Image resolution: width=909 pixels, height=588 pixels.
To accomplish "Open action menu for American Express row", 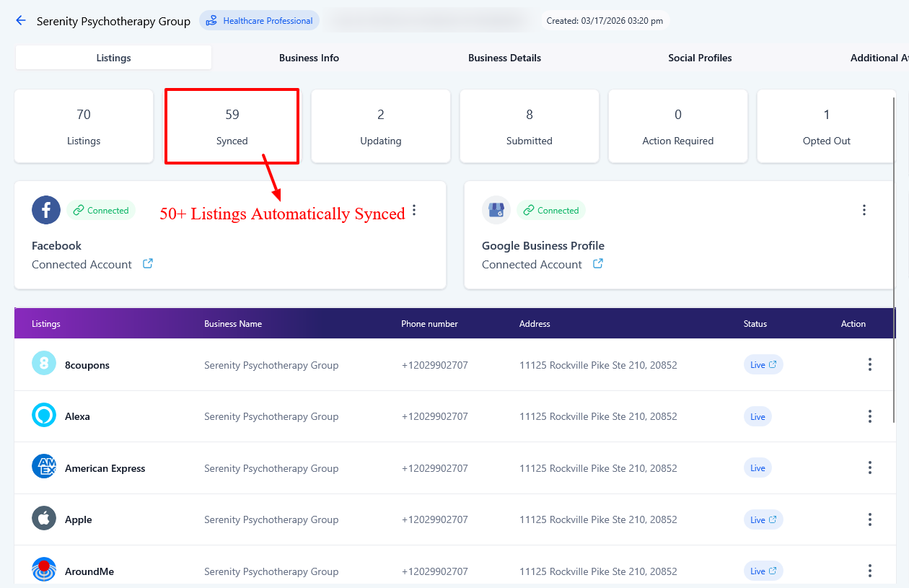I will 870,468.
